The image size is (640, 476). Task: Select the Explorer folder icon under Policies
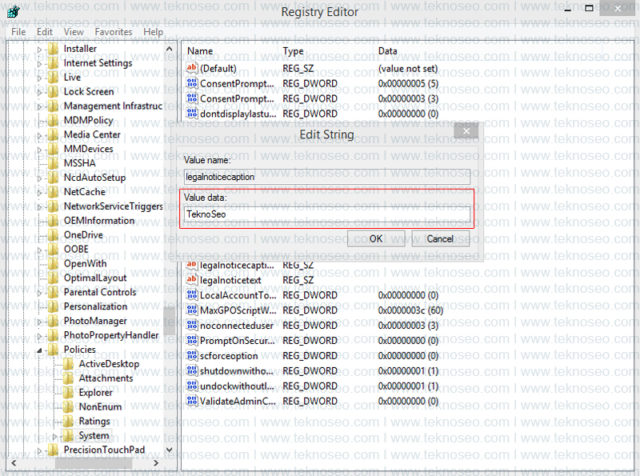pyautogui.click(x=68, y=393)
